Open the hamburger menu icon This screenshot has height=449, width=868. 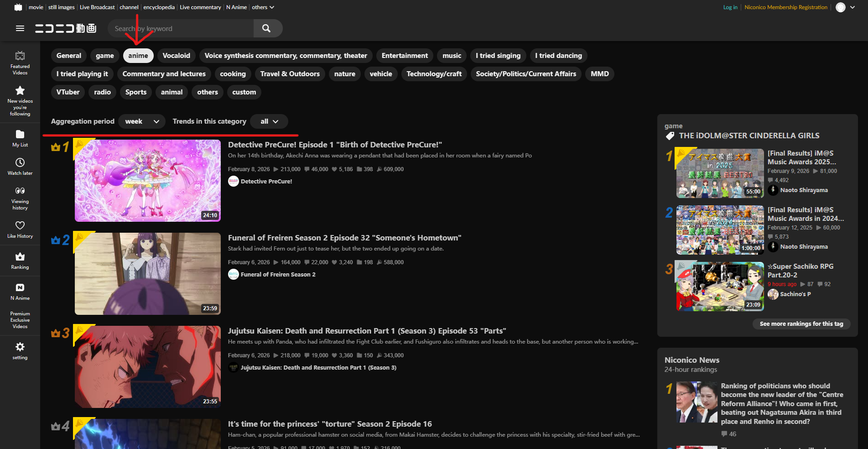20,28
